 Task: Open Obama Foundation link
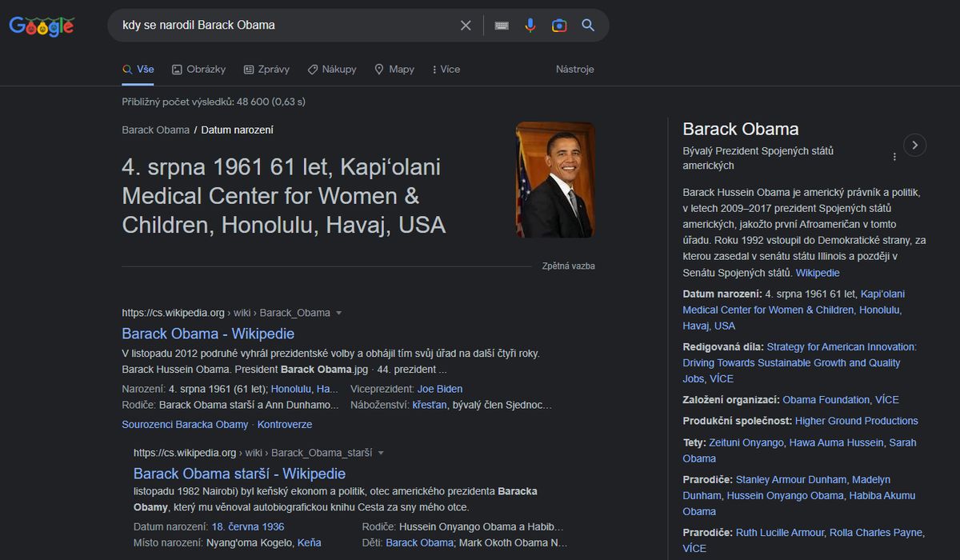pos(826,400)
